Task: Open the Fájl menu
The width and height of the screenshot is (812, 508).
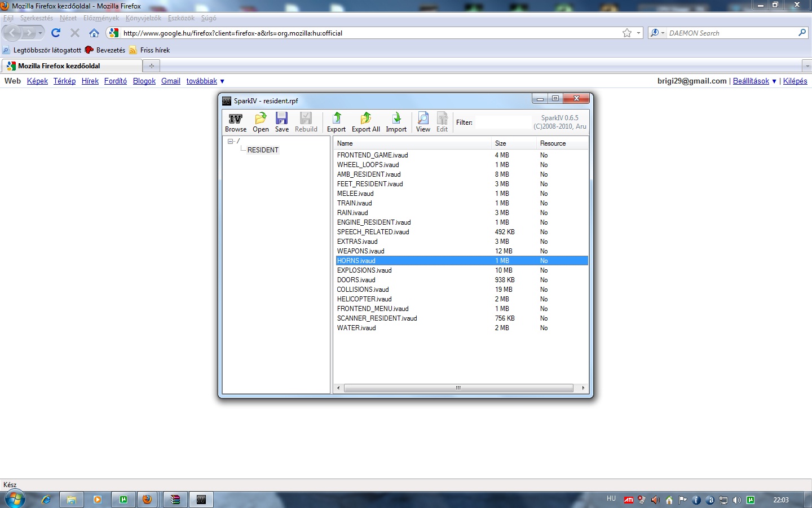Action: [x=8, y=18]
